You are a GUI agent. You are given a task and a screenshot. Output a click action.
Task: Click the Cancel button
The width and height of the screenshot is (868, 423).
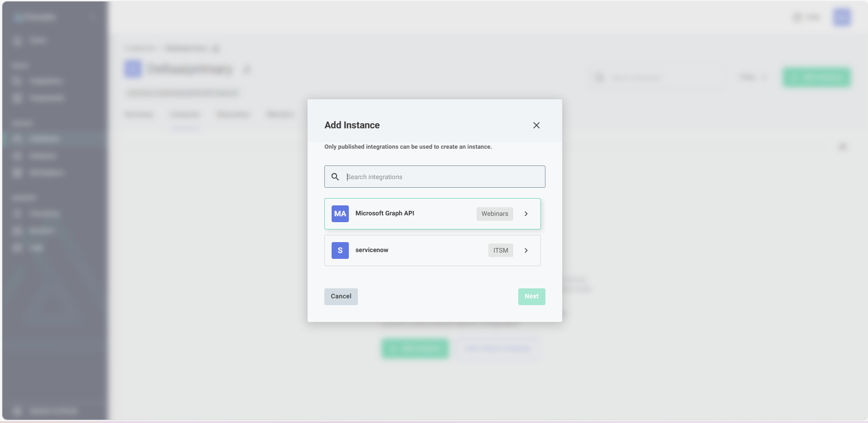(x=341, y=297)
